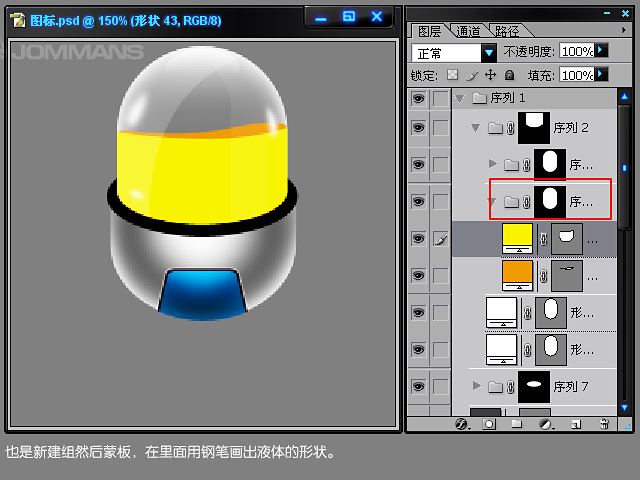This screenshot has height=480, width=640.
Task: Click the delete layer trash icon
Action: [x=603, y=424]
